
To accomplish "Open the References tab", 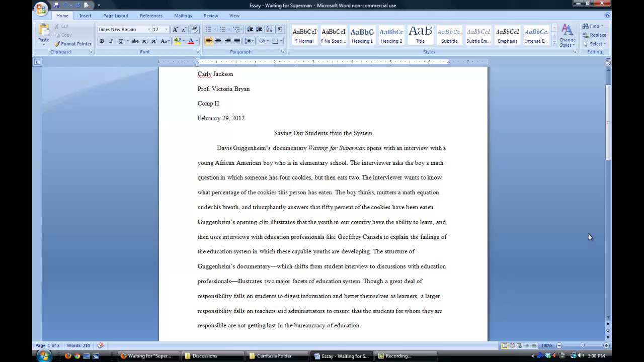I will 151,16.
